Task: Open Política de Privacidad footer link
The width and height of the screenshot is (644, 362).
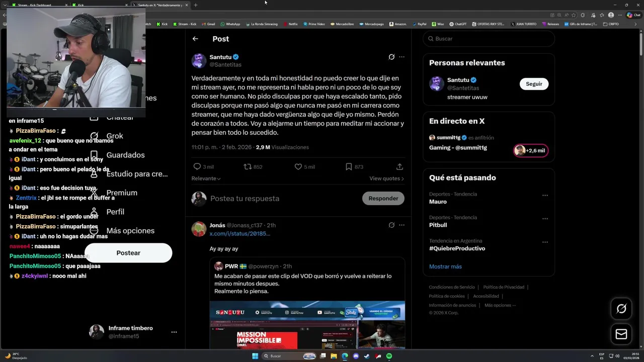Action: pos(504,287)
